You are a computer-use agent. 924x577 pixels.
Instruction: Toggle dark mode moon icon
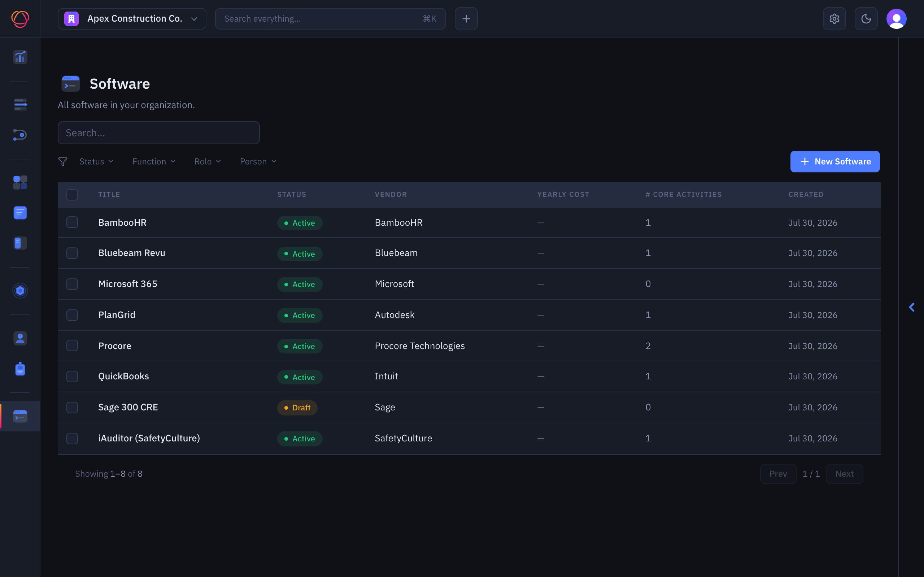point(866,19)
